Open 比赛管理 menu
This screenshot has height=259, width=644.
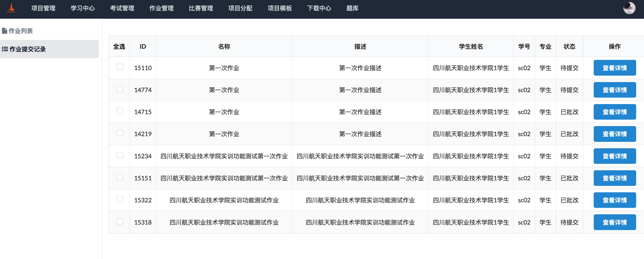pos(201,8)
